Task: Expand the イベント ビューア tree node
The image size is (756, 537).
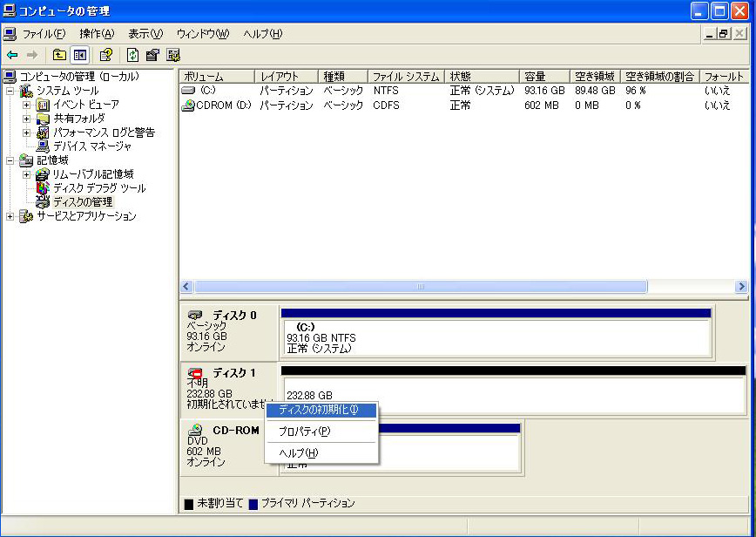Action: pyautogui.click(x=27, y=105)
